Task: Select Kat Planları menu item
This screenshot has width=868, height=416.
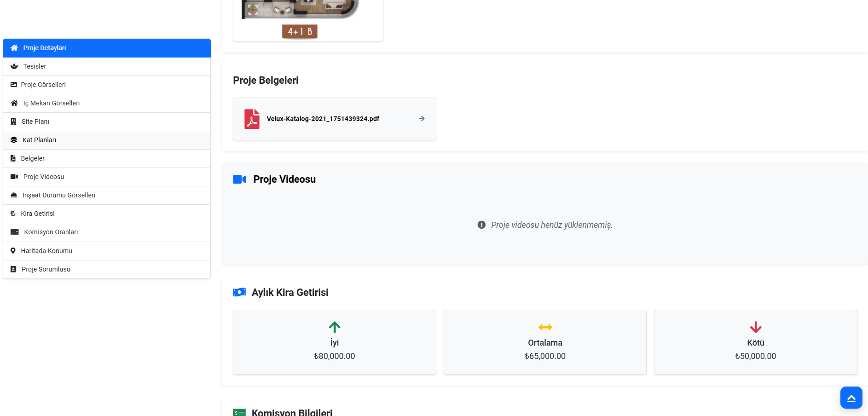Action: (107, 140)
